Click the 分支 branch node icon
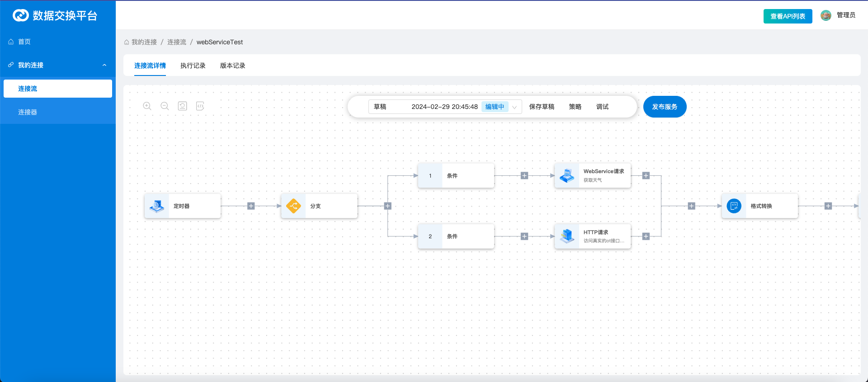 click(x=293, y=206)
